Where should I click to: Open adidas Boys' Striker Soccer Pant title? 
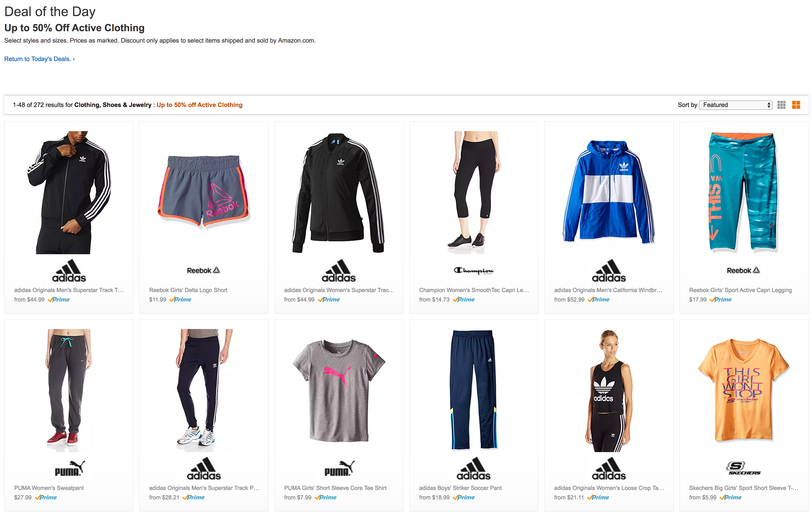click(460, 488)
